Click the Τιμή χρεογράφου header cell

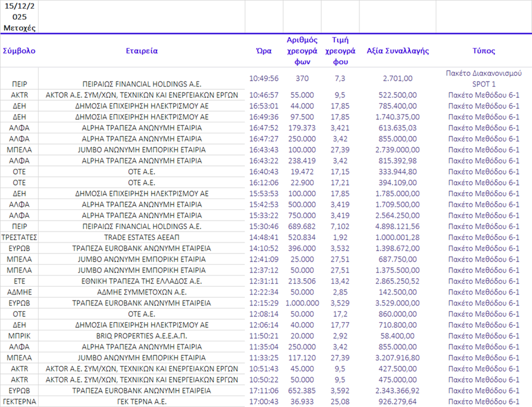tap(340, 51)
